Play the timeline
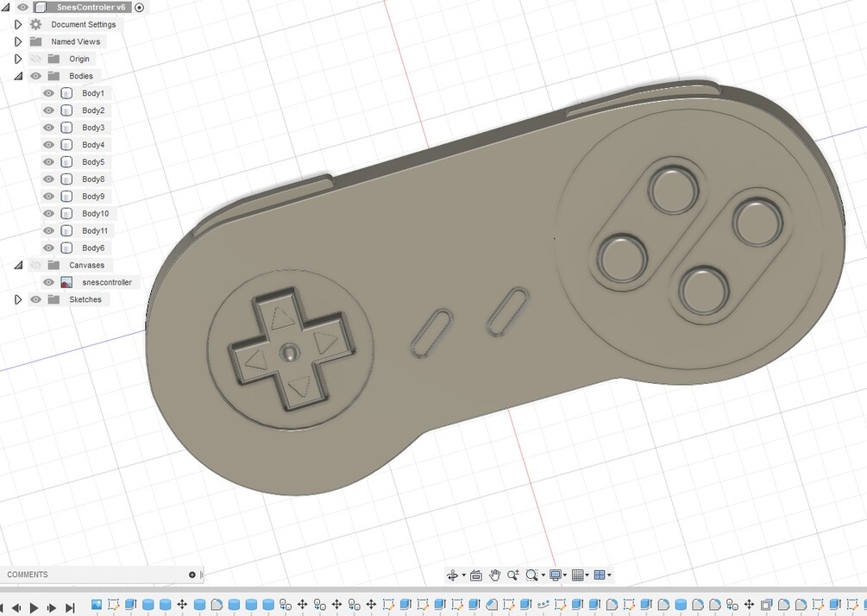The image size is (867, 616). pos(34,607)
